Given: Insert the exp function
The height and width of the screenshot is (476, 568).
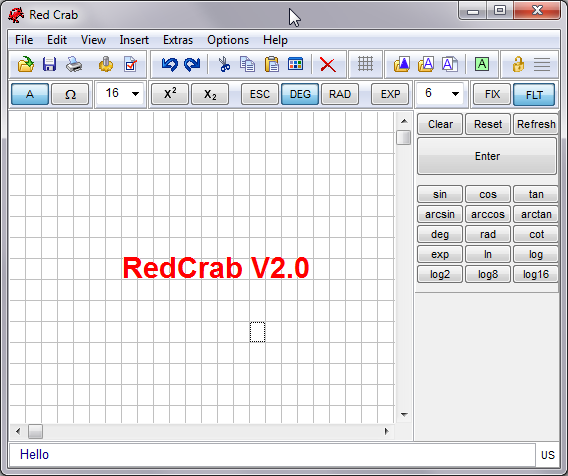Looking at the screenshot, I should click(440, 254).
